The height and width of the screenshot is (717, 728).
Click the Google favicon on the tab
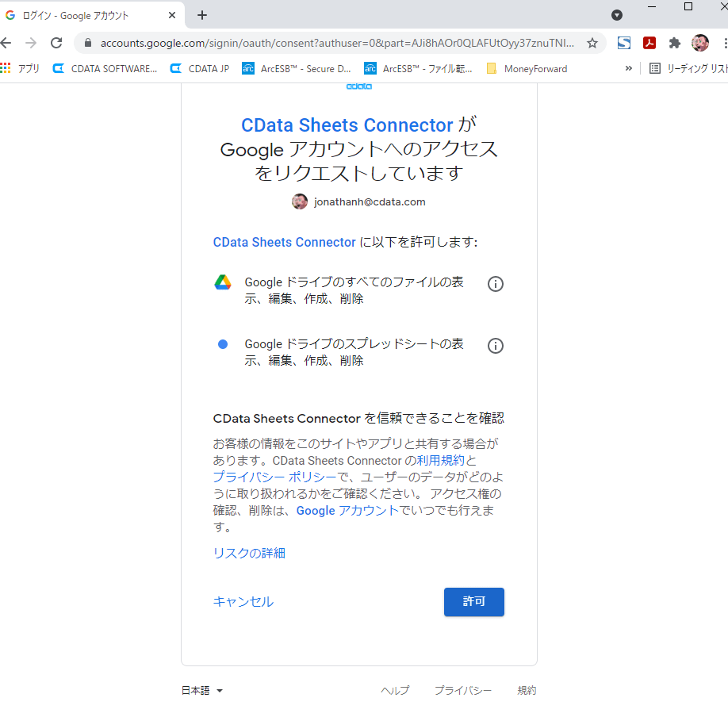point(10,15)
